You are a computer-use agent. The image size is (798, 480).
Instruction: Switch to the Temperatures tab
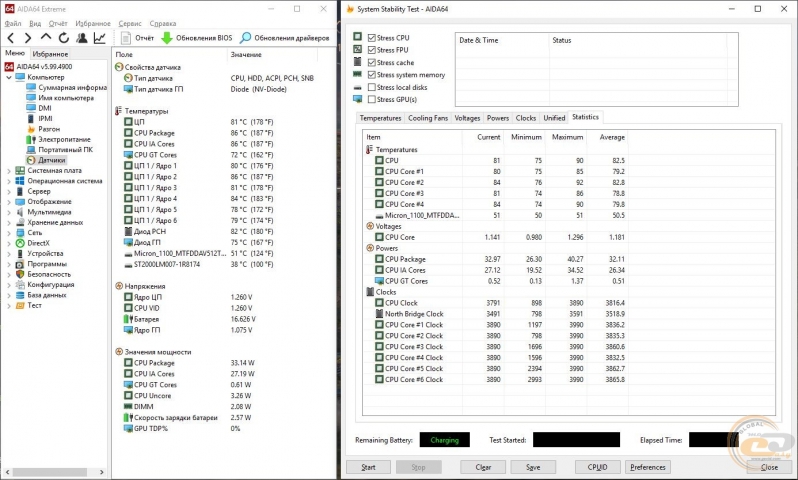click(x=380, y=118)
